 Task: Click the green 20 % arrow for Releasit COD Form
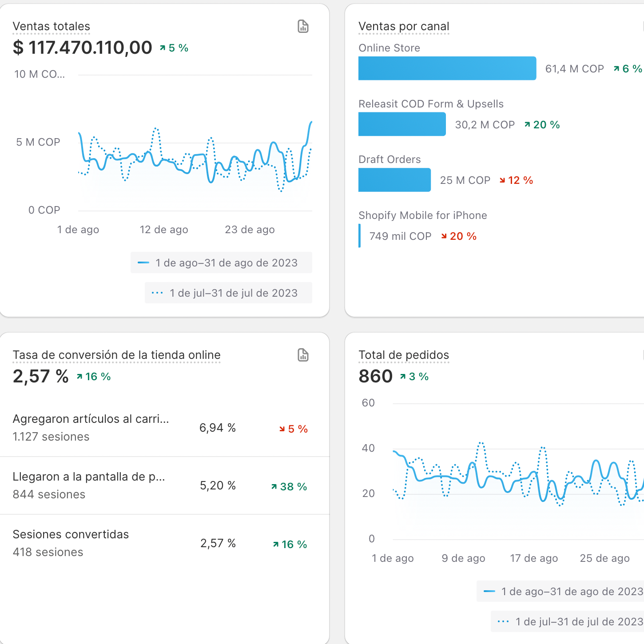tap(527, 125)
